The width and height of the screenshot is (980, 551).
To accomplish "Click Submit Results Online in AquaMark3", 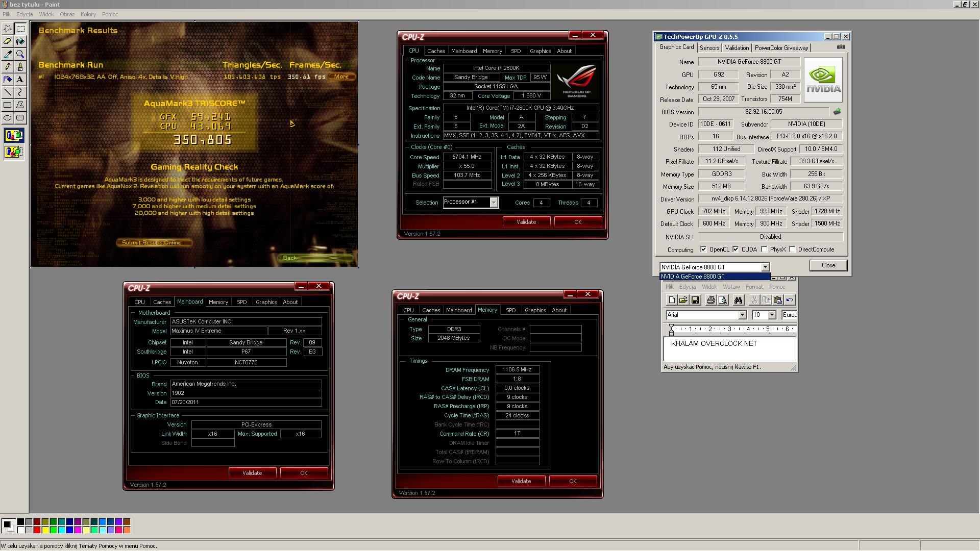I will coord(154,243).
